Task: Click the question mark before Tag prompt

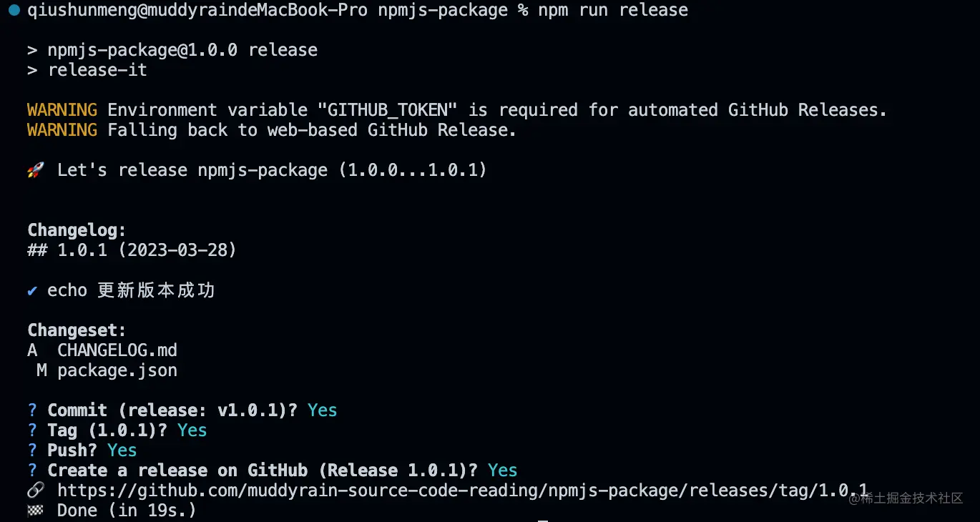Action: coord(32,430)
